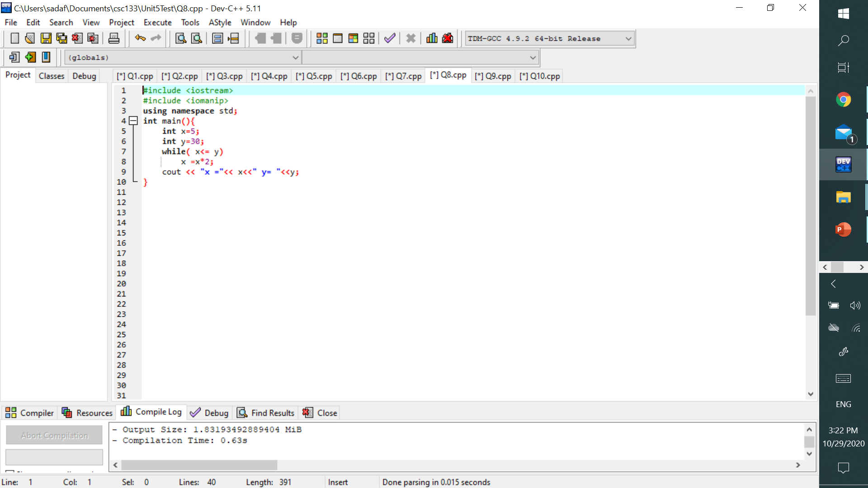
Task: Click the Delete Profiling Information icon
Action: (x=448, y=38)
